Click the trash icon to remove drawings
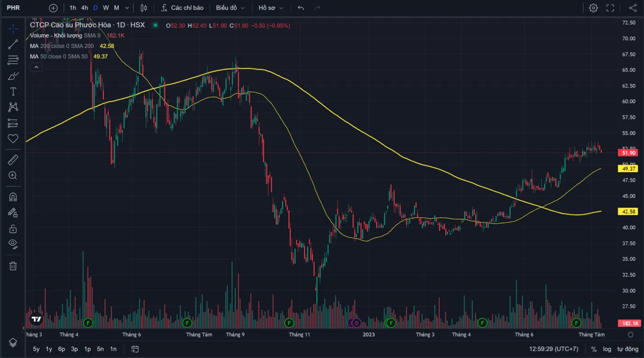 [13, 266]
